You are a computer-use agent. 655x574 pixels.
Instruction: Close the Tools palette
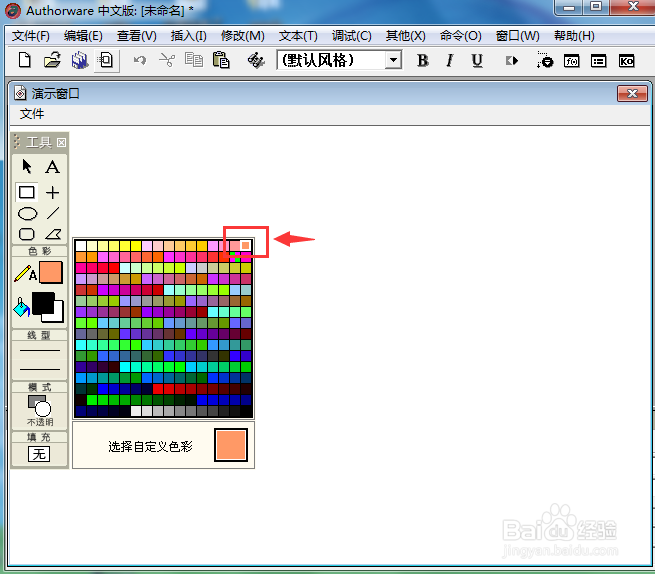click(61, 142)
